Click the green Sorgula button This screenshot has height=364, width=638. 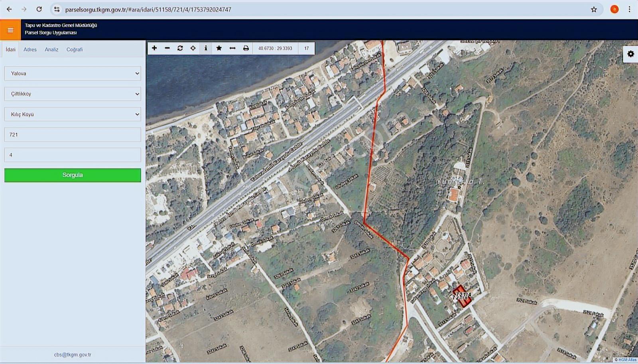(73, 175)
